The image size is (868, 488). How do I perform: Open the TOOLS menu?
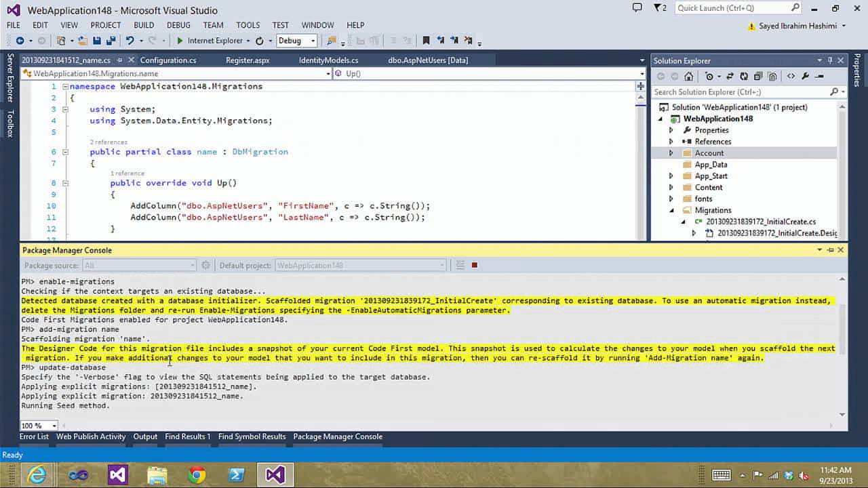[x=248, y=25]
